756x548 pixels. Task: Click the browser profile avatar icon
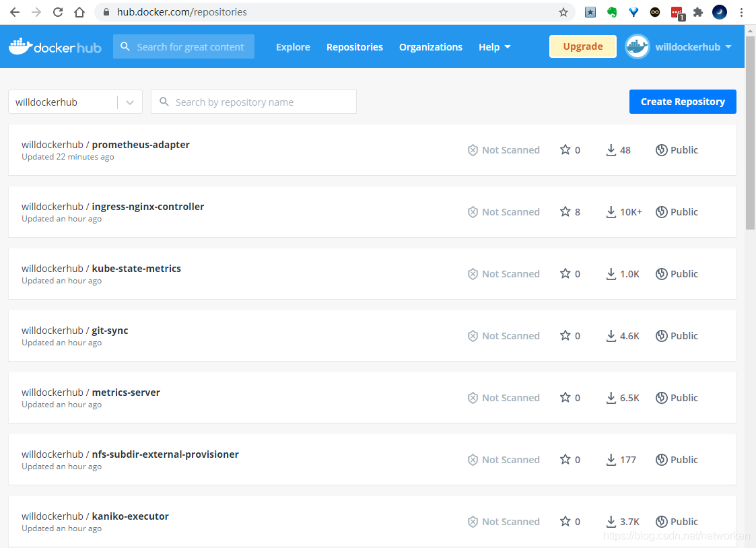pyautogui.click(x=720, y=12)
